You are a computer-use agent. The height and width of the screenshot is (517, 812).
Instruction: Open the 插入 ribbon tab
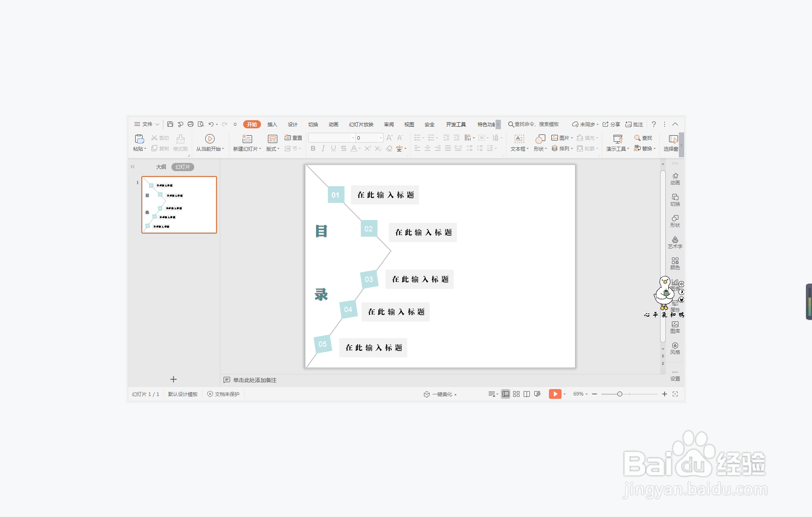272,124
